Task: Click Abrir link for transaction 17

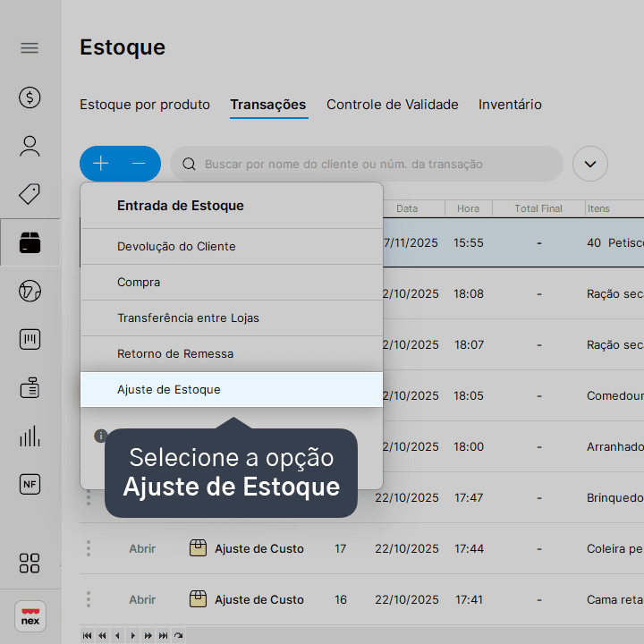Action: click(142, 548)
